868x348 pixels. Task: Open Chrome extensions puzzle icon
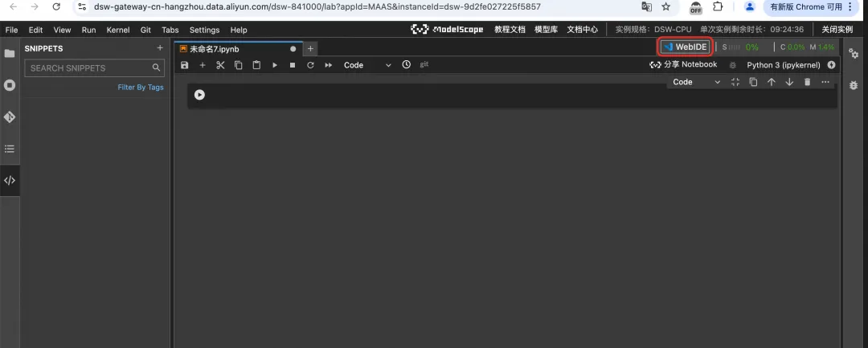coord(718,6)
